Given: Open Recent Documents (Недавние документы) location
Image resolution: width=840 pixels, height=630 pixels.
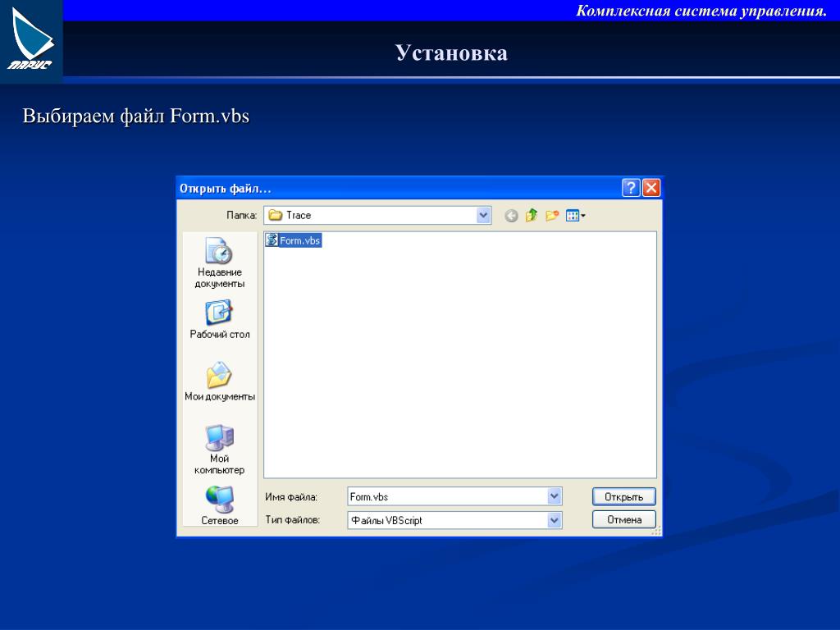Looking at the screenshot, I should [220, 262].
